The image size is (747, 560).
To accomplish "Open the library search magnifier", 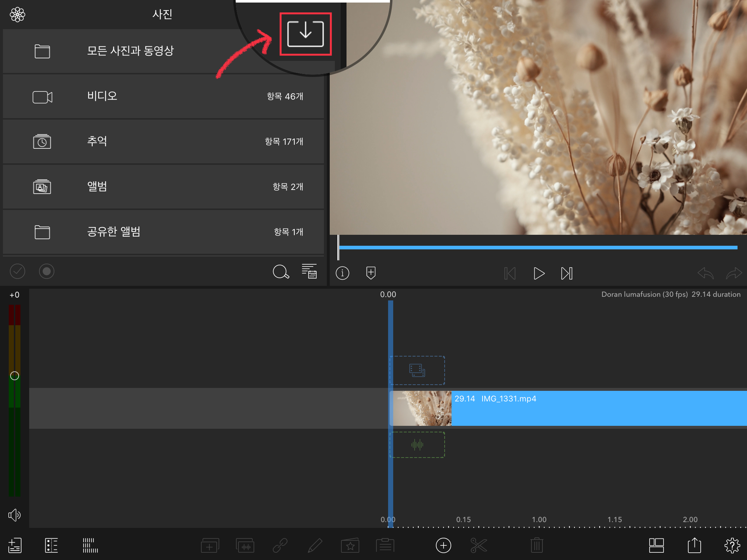I will coord(280,272).
